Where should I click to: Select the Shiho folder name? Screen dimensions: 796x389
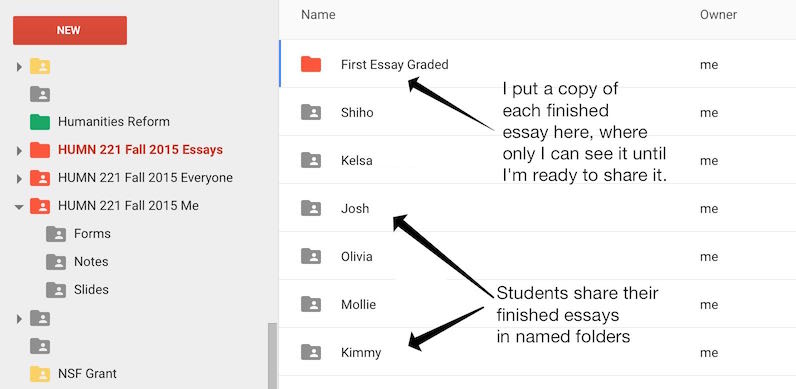[357, 112]
